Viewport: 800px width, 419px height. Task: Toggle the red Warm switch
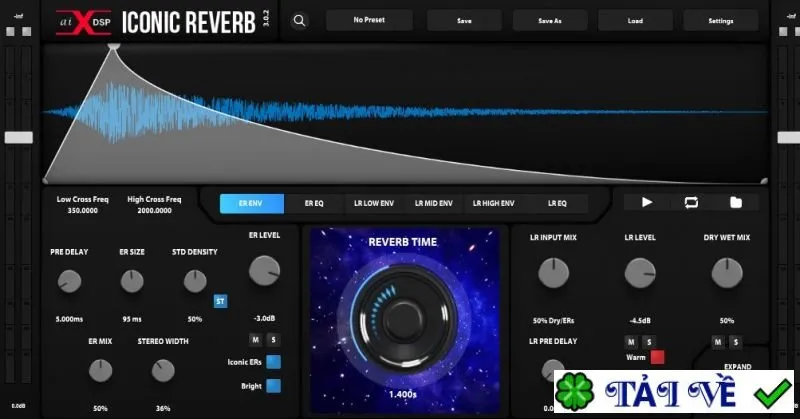pyautogui.click(x=658, y=357)
